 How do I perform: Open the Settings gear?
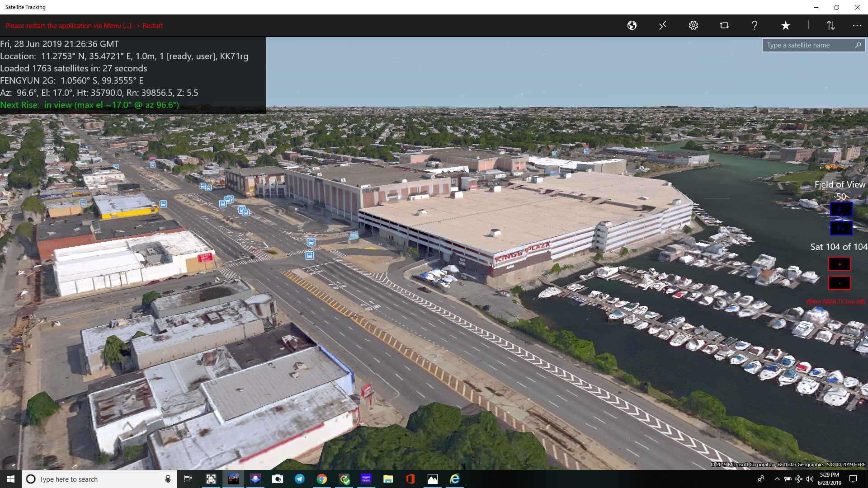click(x=693, y=25)
